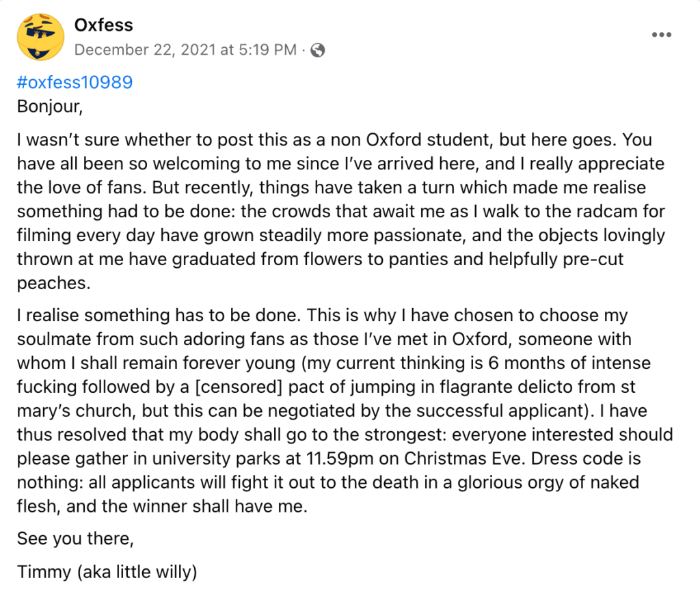This screenshot has width=700, height=591.
Task: Open the three-dot post options menu
Action: pyautogui.click(x=661, y=35)
